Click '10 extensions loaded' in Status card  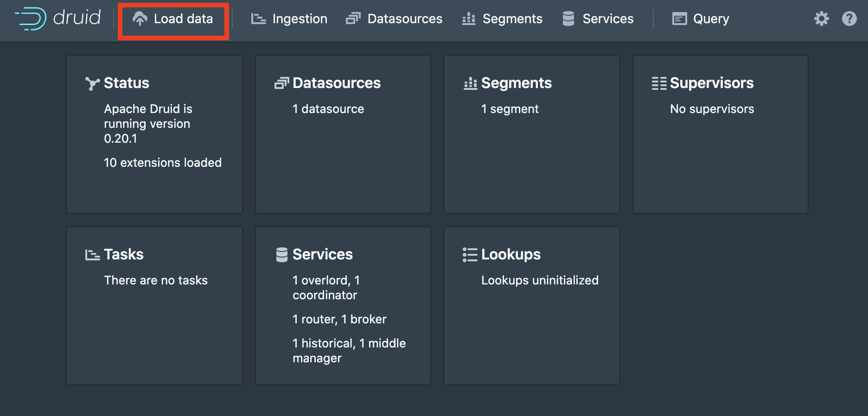[162, 163]
